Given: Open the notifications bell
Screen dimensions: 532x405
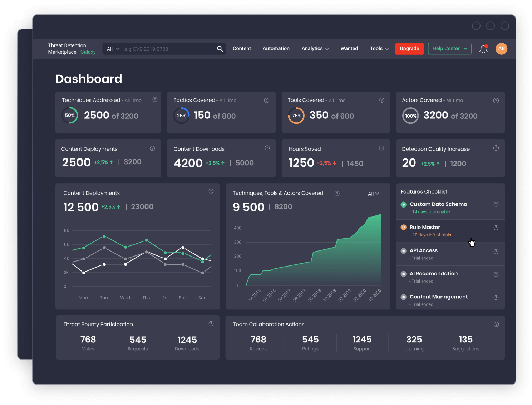Looking at the screenshot, I should click(483, 49).
